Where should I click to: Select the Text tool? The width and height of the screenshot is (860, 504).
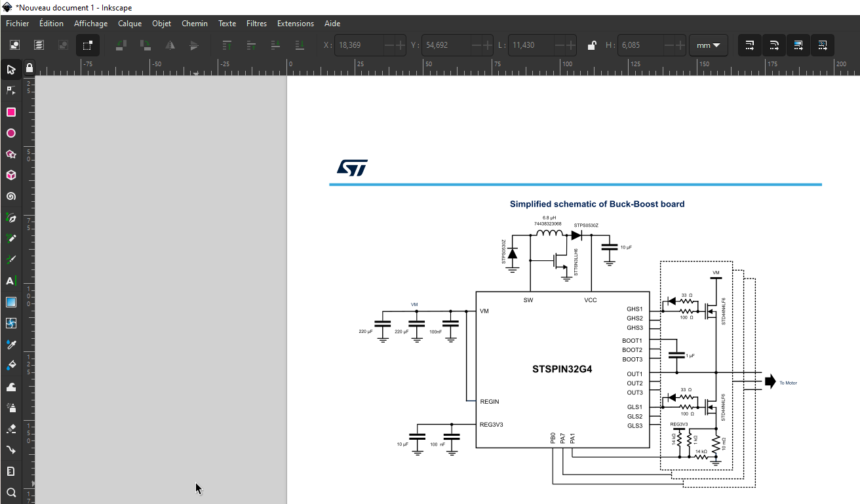[11, 281]
